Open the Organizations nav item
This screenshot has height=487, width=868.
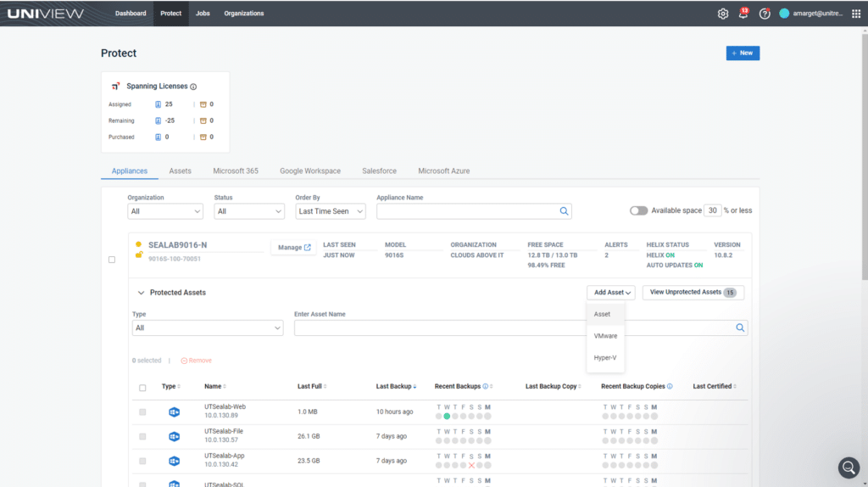243,14
